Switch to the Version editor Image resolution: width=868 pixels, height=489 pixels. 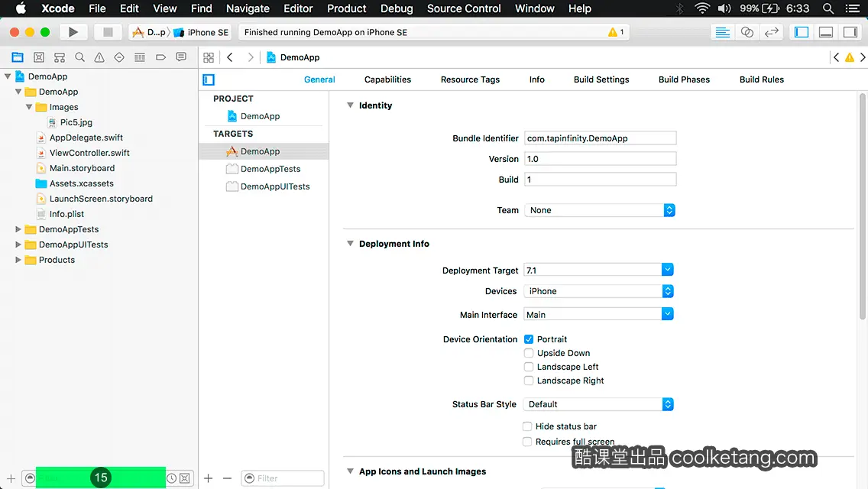coord(771,32)
